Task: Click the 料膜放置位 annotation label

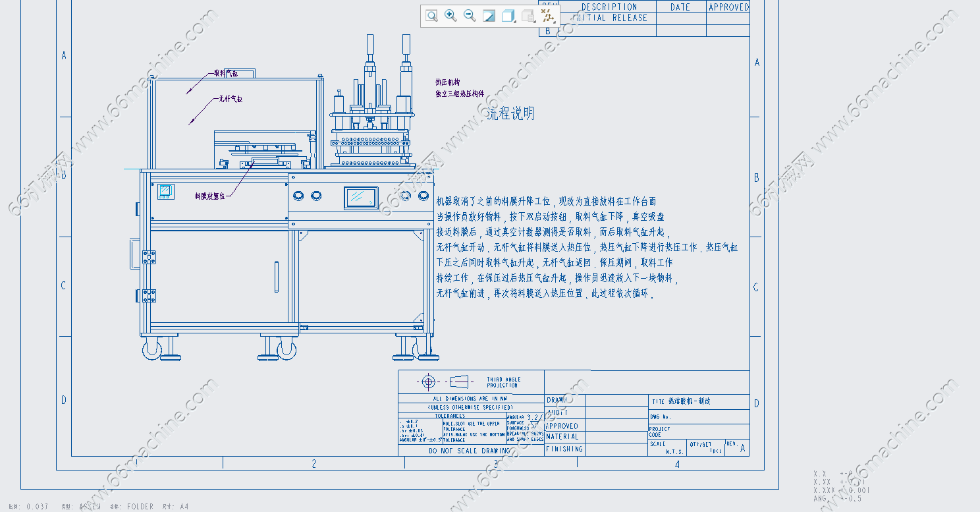Action: (209, 196)
